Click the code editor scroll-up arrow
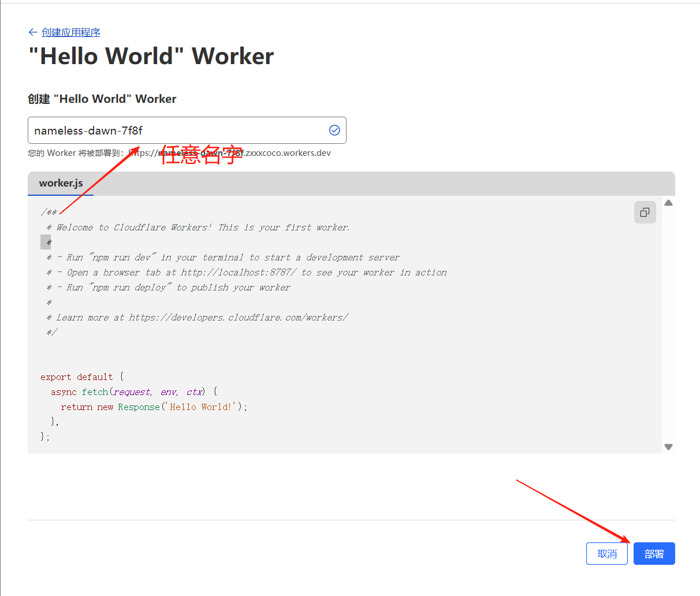The height and width of the screenshot is (596, 700). (x=668, y=203)
